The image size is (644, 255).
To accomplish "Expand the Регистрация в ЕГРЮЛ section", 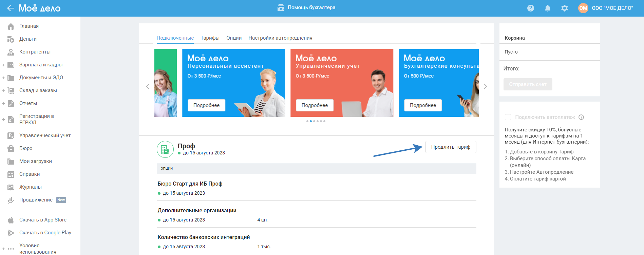I will pyautogui.click(x=4, y=120).
